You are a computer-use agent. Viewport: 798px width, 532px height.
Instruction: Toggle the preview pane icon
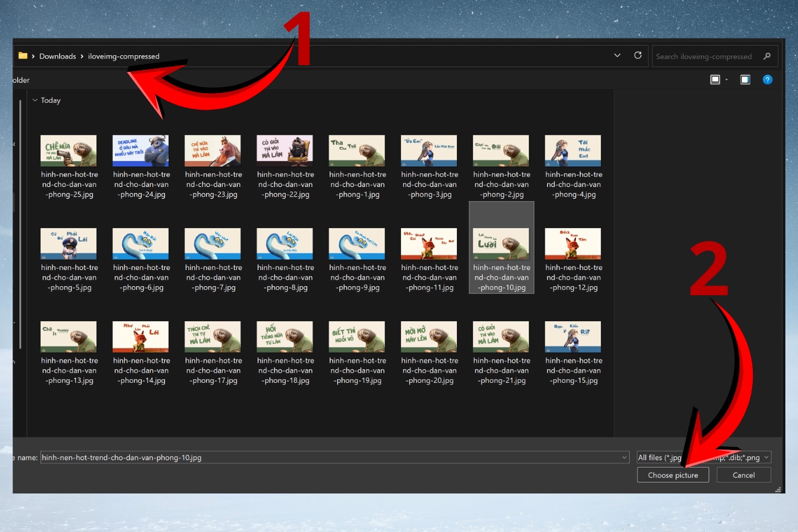(x=745, y=80)
